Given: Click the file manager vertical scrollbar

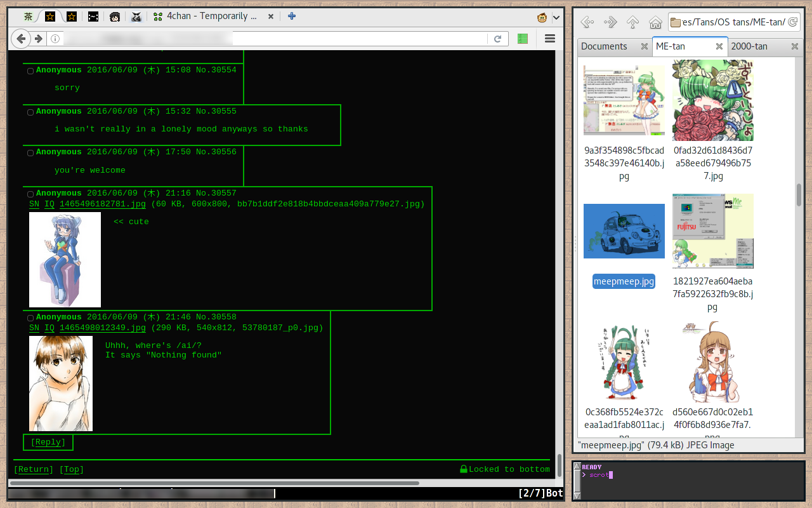Looking at the screenshot, I should pyautogui.click(x=799, y=194).
